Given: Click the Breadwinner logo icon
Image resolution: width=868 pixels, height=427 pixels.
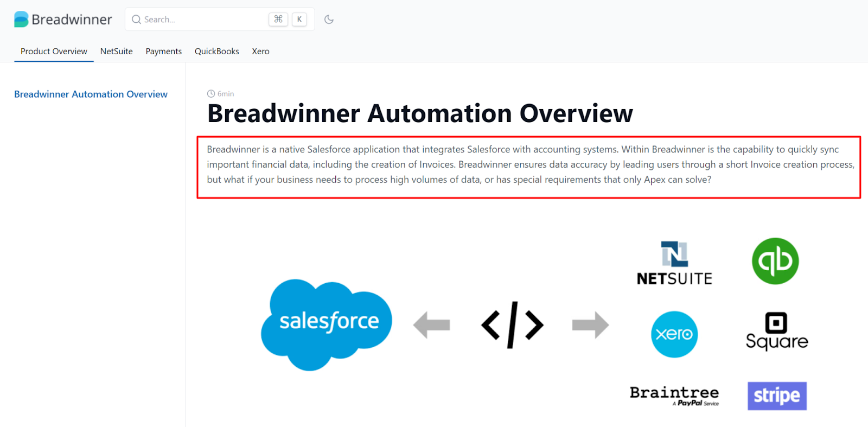Looking at the screenshot, I should [21, 19].
